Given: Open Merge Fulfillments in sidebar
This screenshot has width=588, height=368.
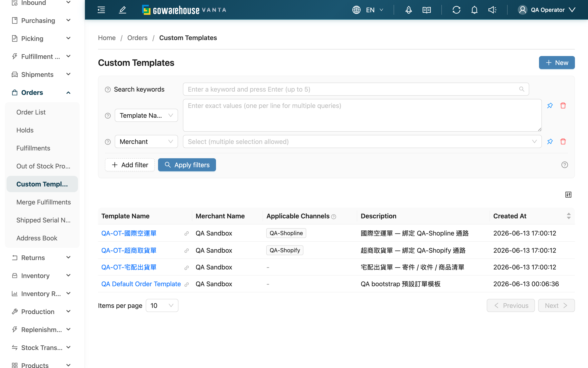Looking at the screenshot, I should pyautogui.click(x=42, y=202).
